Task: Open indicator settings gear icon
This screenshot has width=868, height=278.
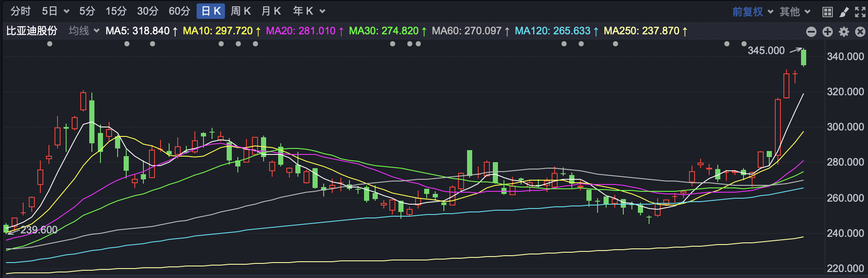Action: point(844,32)
